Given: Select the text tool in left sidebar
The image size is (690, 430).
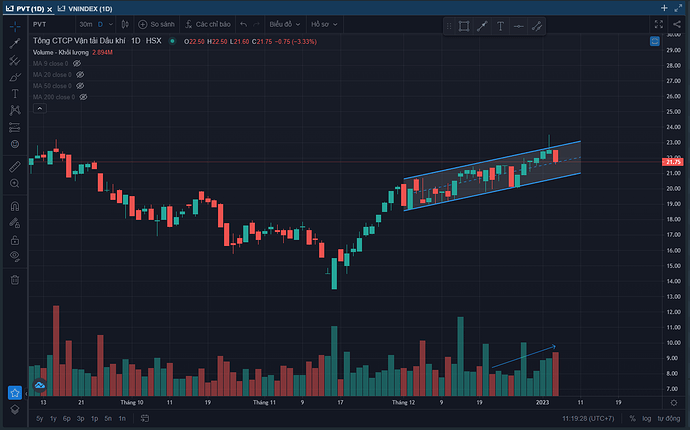Looking at the screenshot, I should coord(15,93).
